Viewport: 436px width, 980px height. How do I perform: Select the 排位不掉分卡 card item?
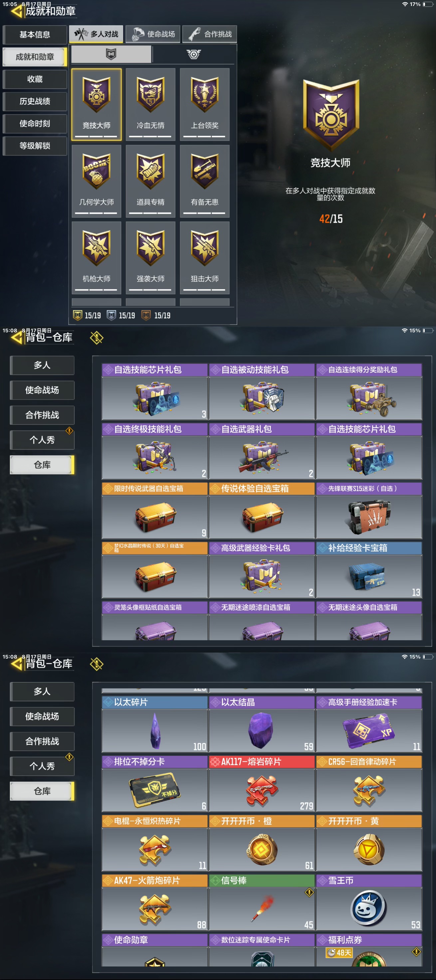click(x=155, y=784)
